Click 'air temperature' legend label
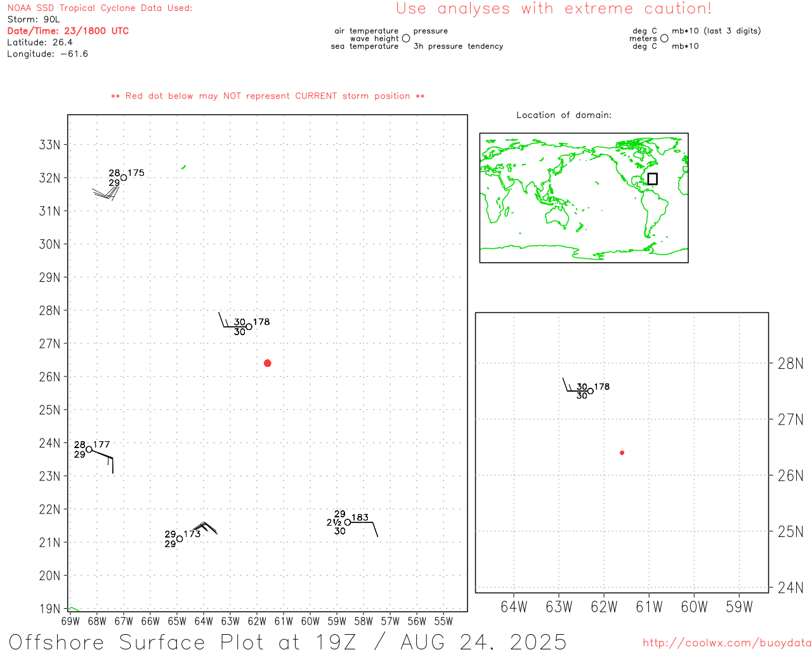 [x=367, y=31]
